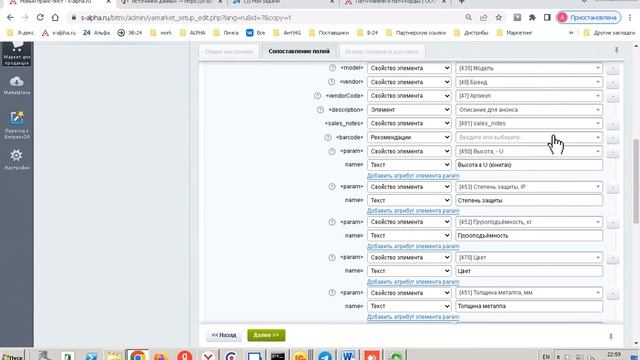Open Текст dropdown beside Степень защиты name

(409, 200)
